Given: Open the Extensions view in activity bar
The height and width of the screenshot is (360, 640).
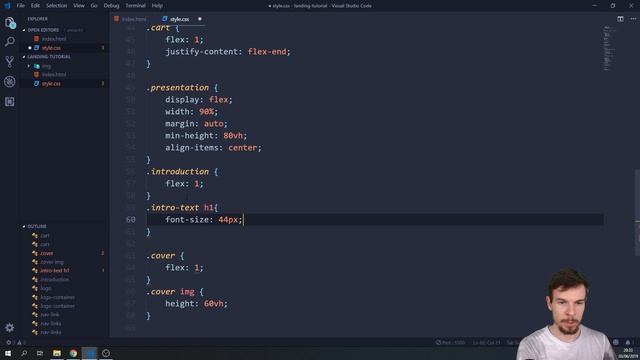Looking at the screenshot, I should coord(10,102).
